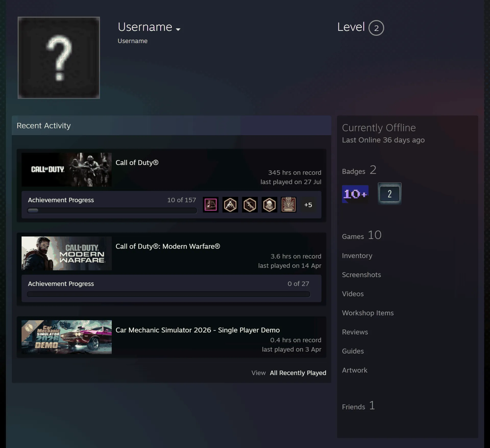Open the first pink Call of Duty achievement icon
Viewport: 490px width, 448px height.
[211, 205]
